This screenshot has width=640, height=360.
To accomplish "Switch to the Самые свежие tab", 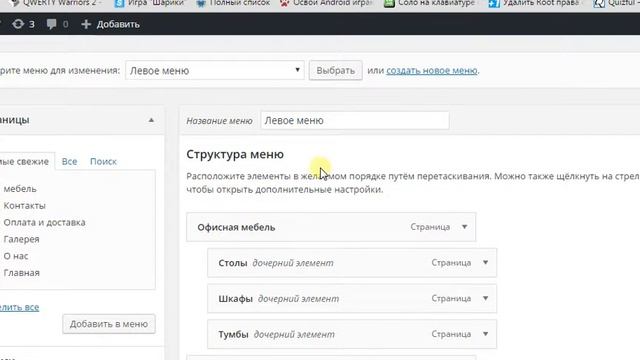I will (x=25, y=161).
